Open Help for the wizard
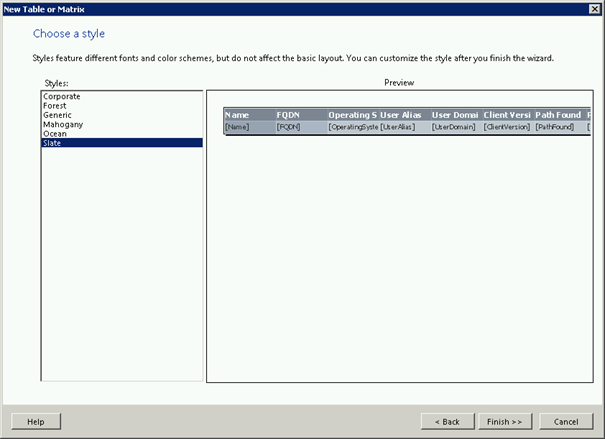The height and width of the screenshot is (439, 605). click(x=36, y=421)
